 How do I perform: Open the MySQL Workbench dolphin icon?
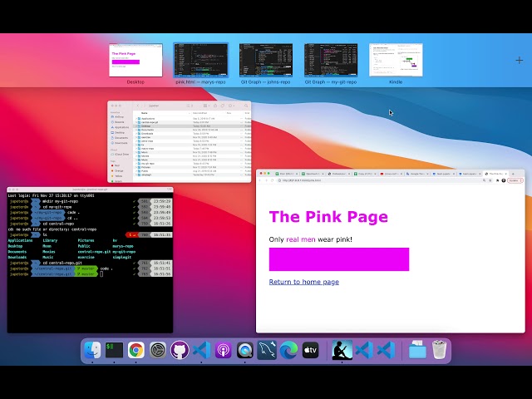[267, 351]
